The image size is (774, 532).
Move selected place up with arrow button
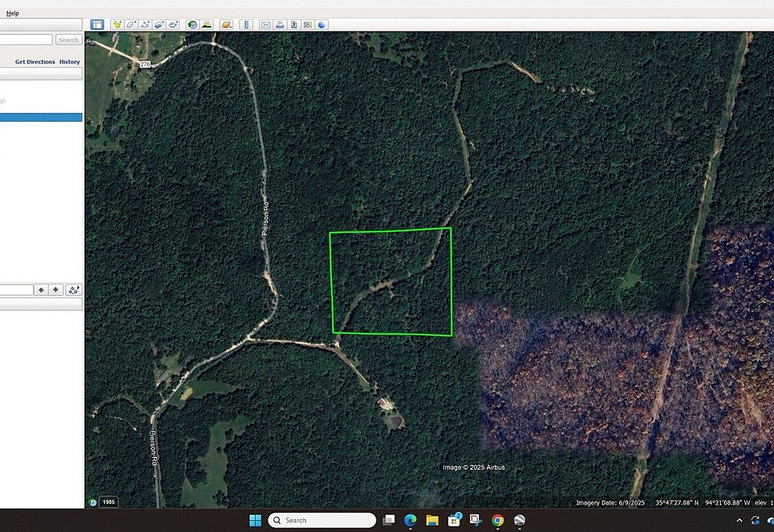(41, 289)
